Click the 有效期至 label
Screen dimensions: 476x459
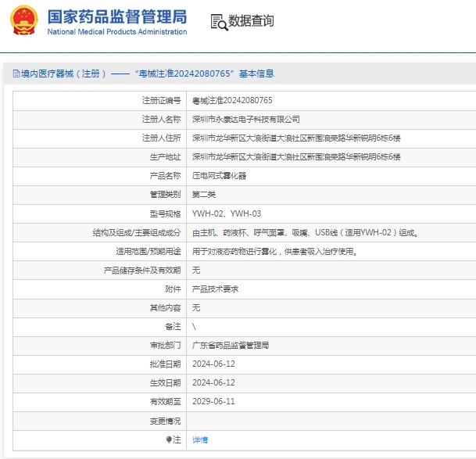click(x=165, y=402)
